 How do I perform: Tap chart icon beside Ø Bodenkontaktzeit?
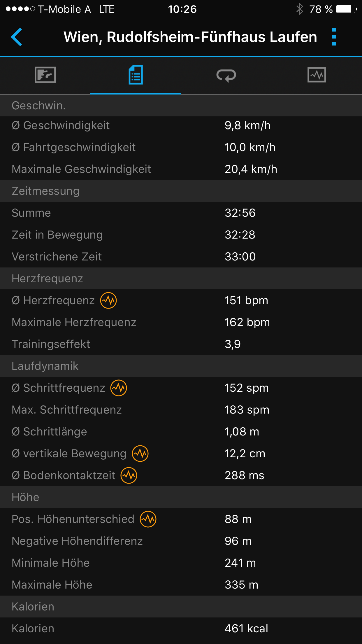[x=129, y=475]
